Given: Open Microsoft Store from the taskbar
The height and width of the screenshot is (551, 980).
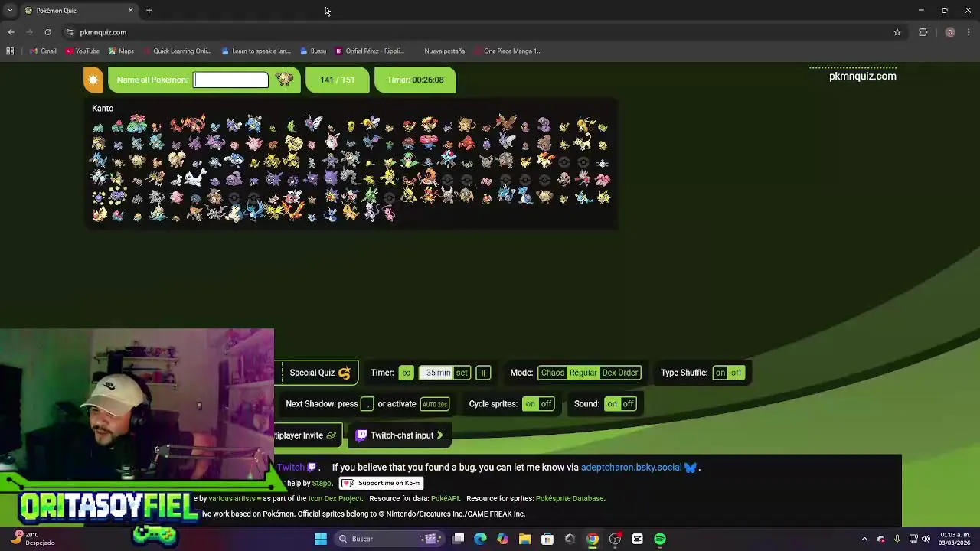Looking at the screenshot, I should (x=547, y=539).
